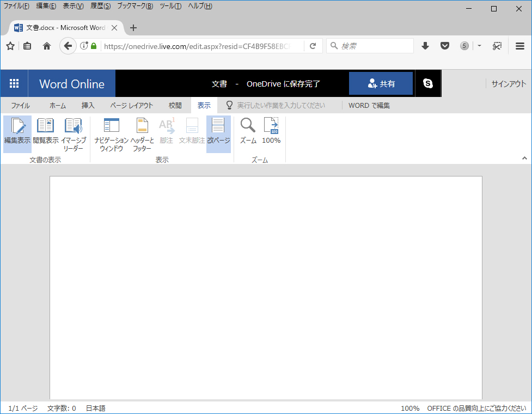Click the Tell Me search box

(280, 106)
